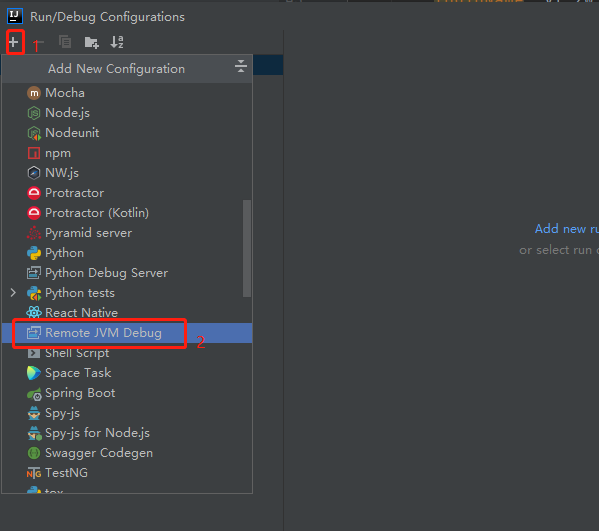599x531 pixels.
Task: Click the Python Debug Server icon
Action: pyautogui.click(x=34, y=273)
